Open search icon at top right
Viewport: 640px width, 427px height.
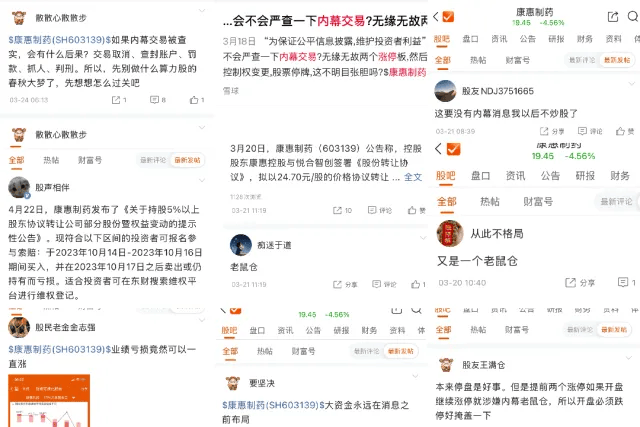pos(633,16)
